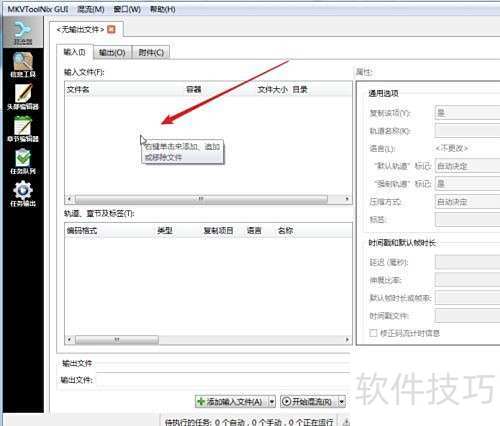Open the Job output (任务输出) icon

click(x=23, y=194)
